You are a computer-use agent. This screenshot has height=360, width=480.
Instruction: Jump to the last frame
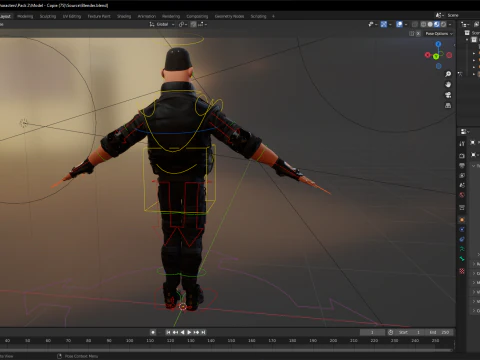coord(203,332)
